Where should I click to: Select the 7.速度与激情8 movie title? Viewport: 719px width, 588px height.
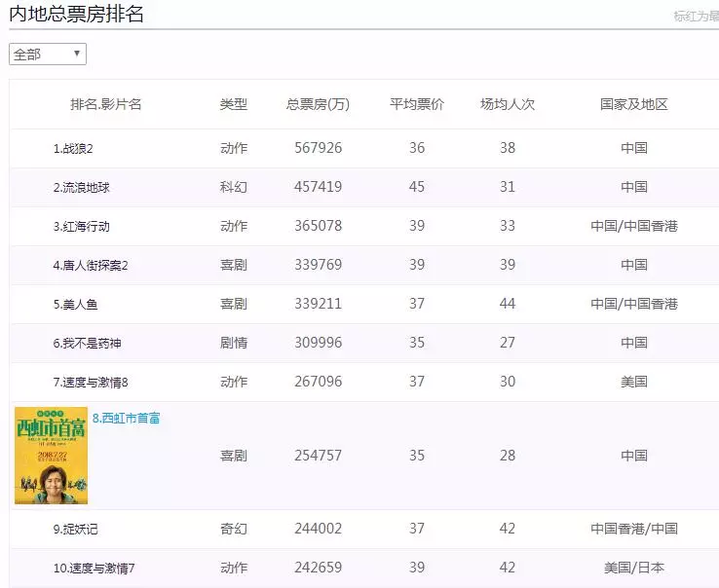(x=91, y=383)
